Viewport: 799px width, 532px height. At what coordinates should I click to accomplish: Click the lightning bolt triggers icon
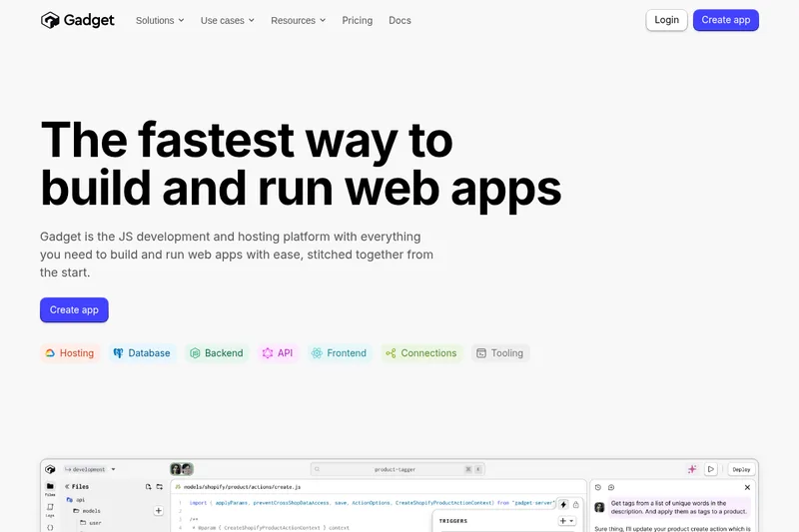click(563, 504)
